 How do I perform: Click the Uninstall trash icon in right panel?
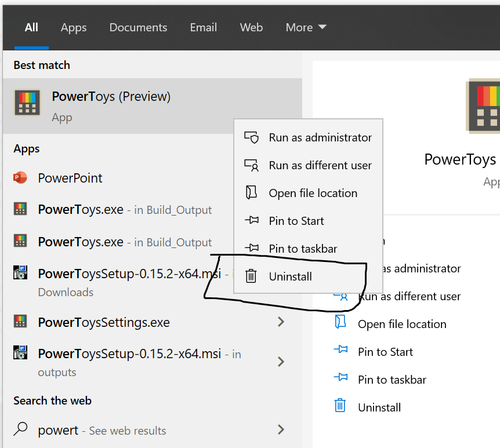coord(341,407)
